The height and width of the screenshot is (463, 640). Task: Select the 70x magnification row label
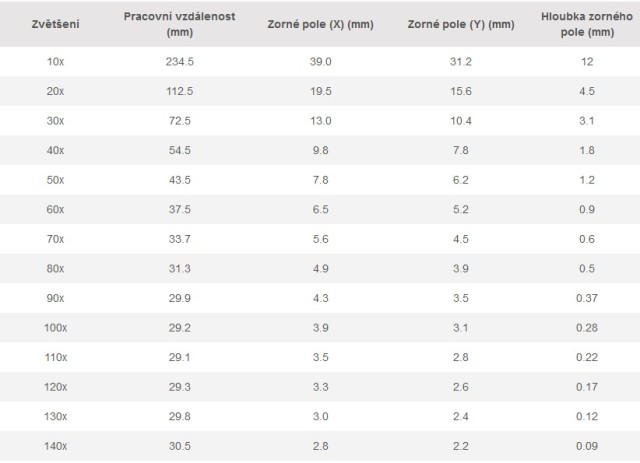56,239
